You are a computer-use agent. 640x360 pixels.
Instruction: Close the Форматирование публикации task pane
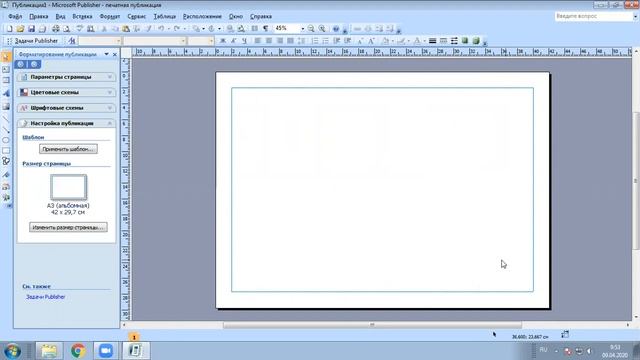tap(115, 54)
